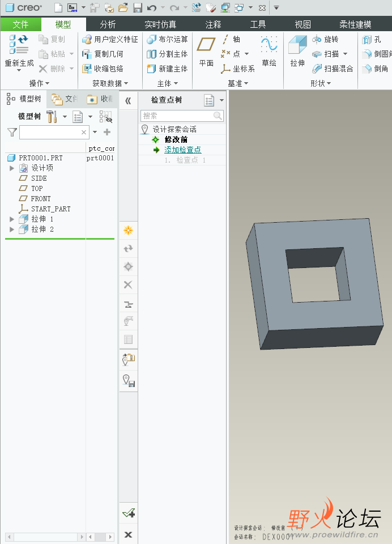
Task: Click the model tree settings hammer icon
Action: pos(52,117)
